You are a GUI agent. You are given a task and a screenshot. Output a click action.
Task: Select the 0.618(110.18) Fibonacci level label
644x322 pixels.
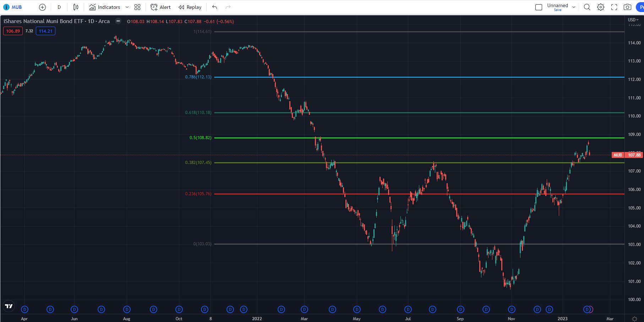pyautogui.click(x=198, y=113)
